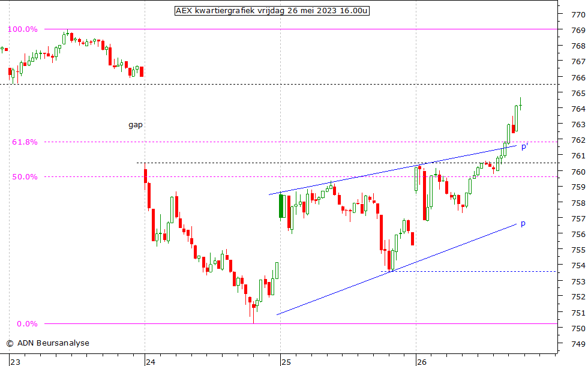This screenshot has width=588, height=366.
Task: Click the 'gap' annotation text
Action: click(x=136, y=125)
